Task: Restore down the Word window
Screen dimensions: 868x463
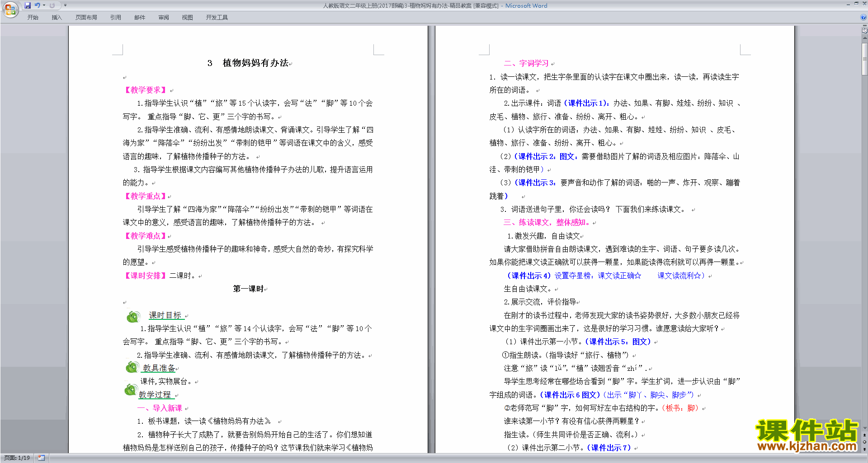Action: click(856, 4)
